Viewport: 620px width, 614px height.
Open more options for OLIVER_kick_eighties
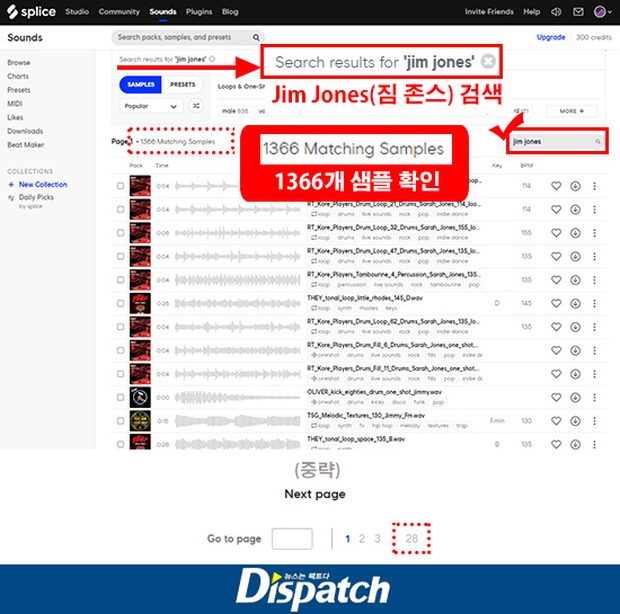pos(594,397)
